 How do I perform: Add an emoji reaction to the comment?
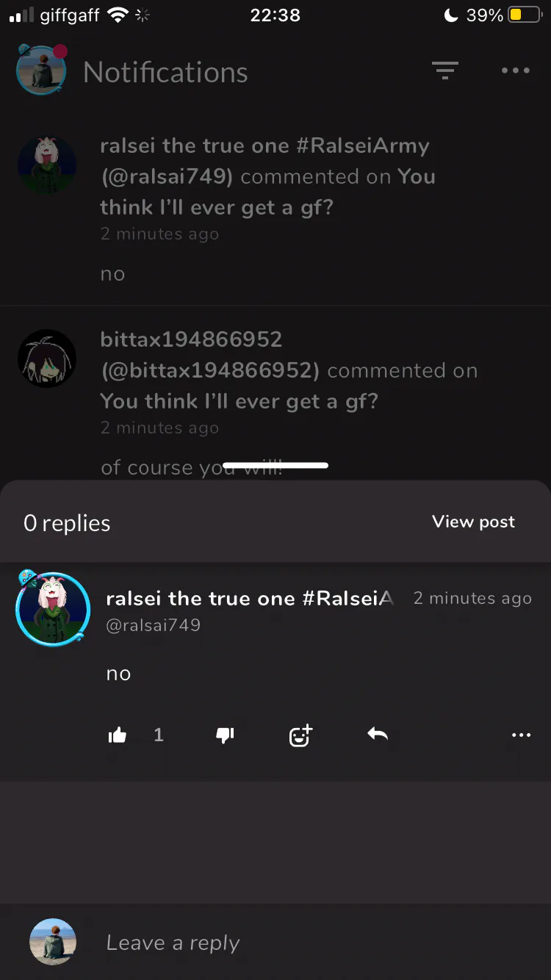[x=300, y=735]
